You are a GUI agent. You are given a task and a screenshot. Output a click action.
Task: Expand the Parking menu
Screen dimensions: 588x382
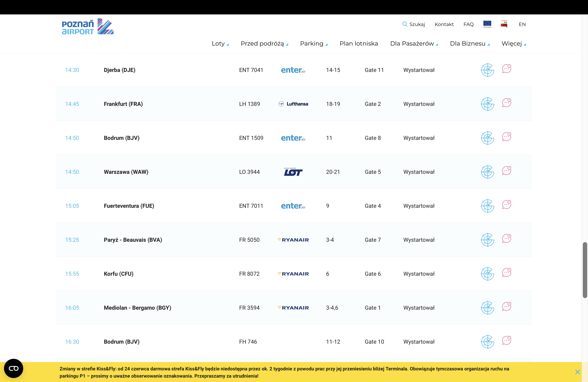point(314,44)
